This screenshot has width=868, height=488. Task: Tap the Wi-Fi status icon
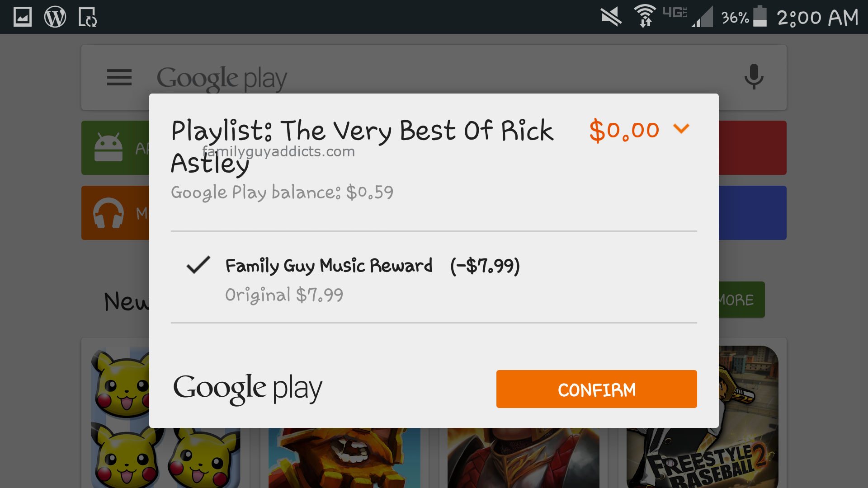[645, 16]
